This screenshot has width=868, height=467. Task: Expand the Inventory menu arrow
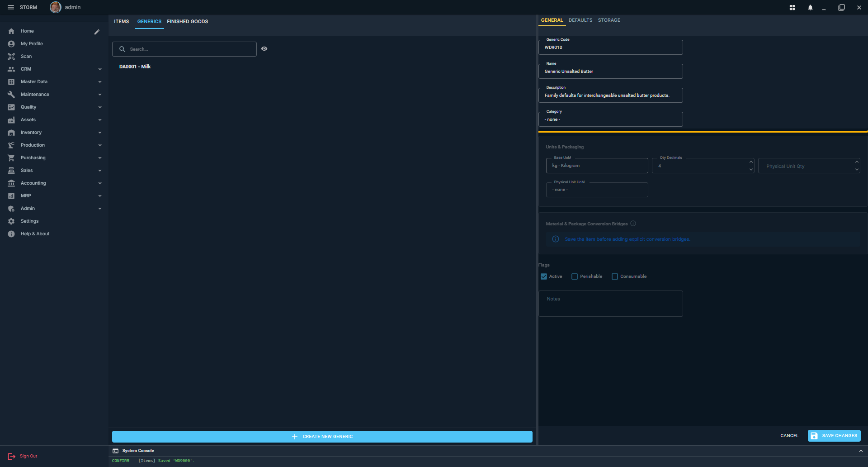(x=100, y=133)
